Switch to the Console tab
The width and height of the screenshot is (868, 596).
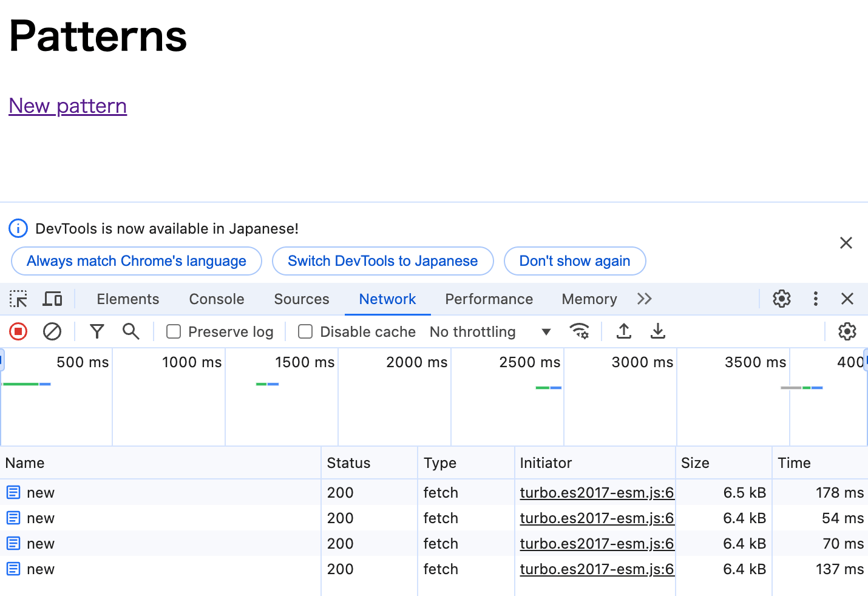(x=217, y=299)
